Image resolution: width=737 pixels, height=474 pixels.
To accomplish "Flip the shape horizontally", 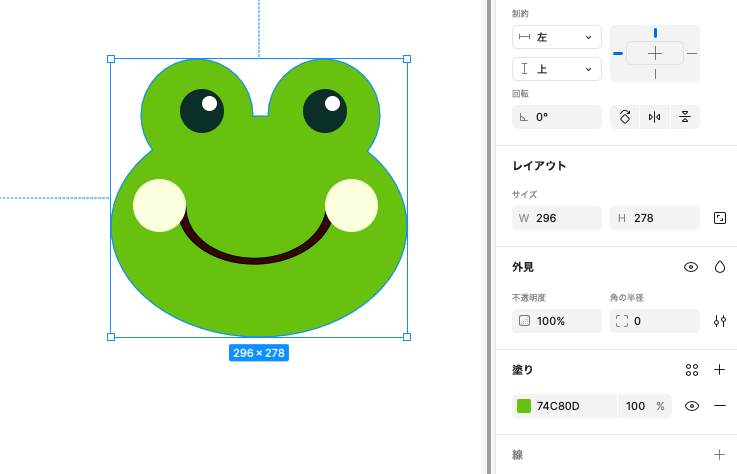I will (x=655, y=117).
